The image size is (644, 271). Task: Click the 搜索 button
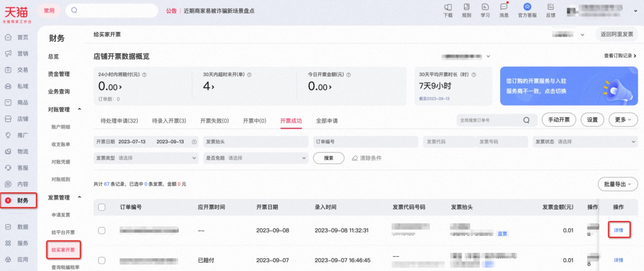329,158
